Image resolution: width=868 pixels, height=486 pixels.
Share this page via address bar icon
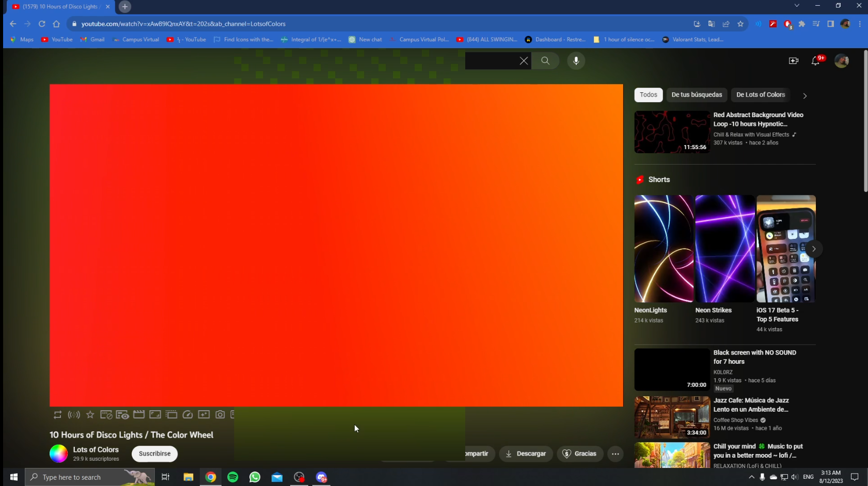[726, 24]
